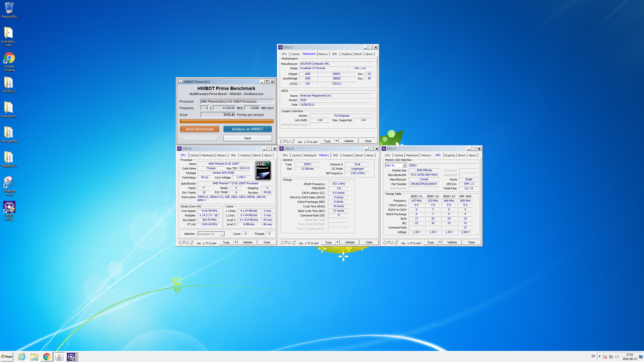The image size is (644, 362).
Task: Select SPD tab in Mainboard window
Action: (x=334, y=54)
